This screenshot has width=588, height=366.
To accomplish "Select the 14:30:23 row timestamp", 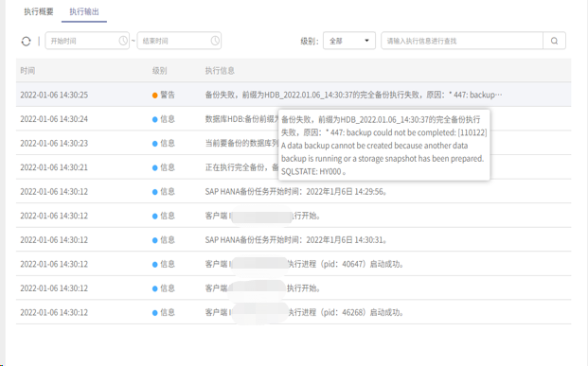I will pos(54,144).
